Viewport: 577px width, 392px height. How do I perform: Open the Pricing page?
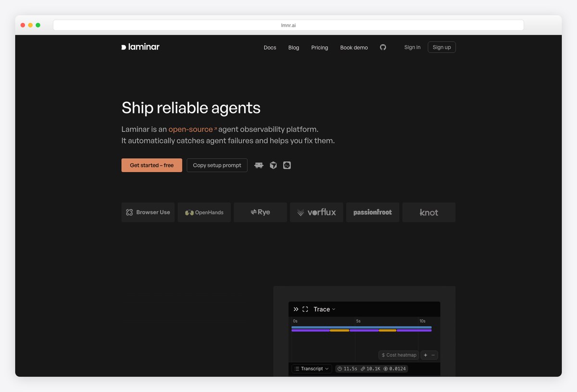pos(320,48)
